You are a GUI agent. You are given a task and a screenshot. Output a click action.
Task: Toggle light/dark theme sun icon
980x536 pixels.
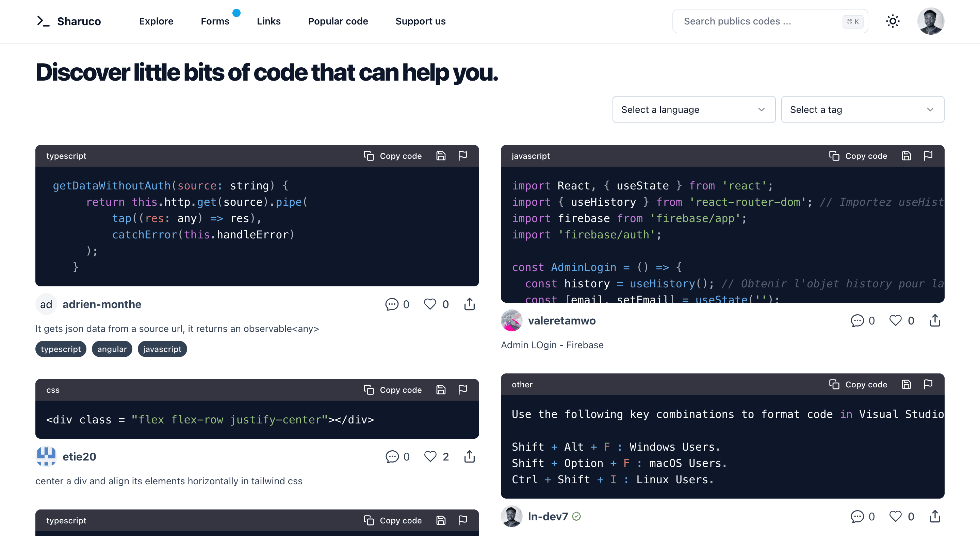893,21
